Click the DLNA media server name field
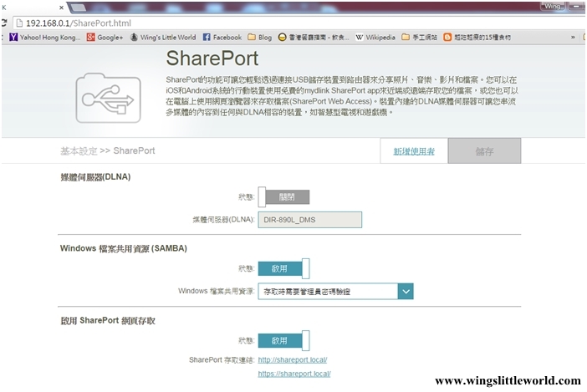Screen dimensions: 587x392 point(310,219)
